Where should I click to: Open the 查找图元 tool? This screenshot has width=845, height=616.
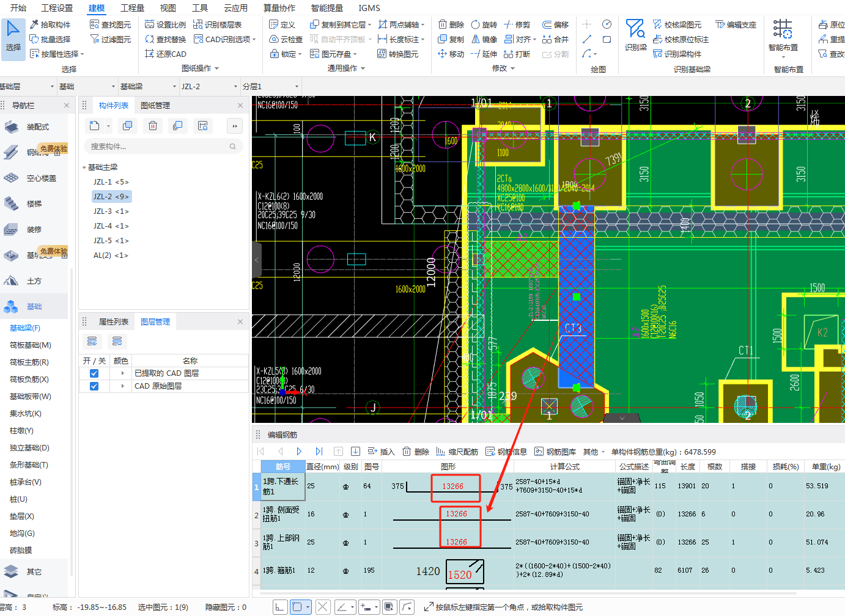110,24
